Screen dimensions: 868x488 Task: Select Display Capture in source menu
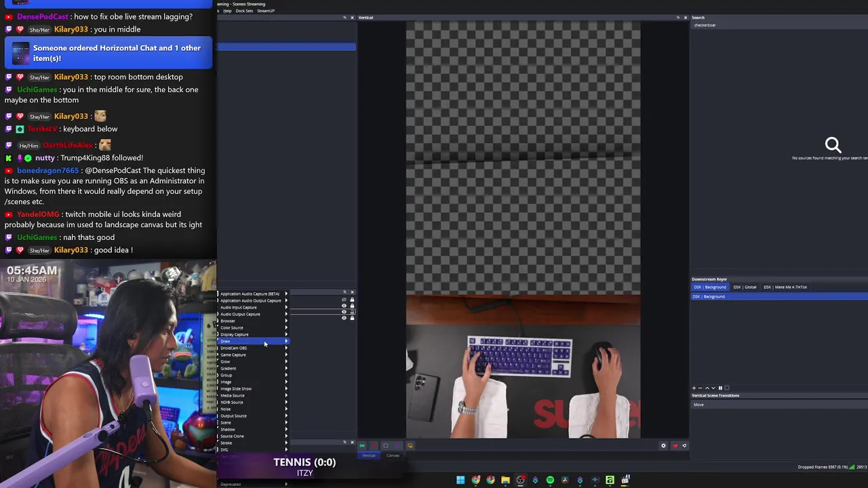click(252, 334)
